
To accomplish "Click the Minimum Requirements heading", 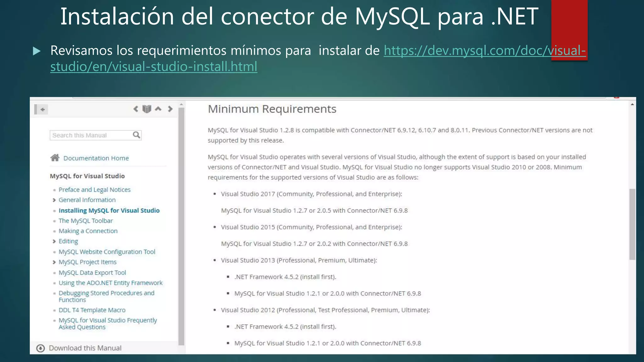I will (x=272, y=109).
